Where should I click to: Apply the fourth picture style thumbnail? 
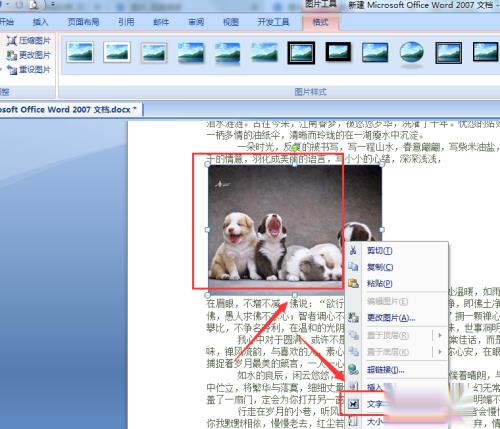191,52
